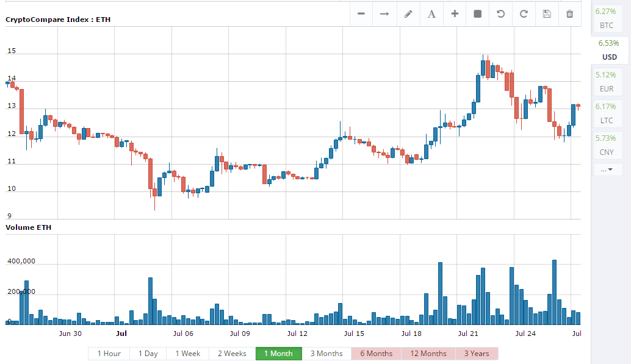The height and width of the screenshot is (364, 631).
Task: Select the pencil freehand drawing tool
Action: [x=408, y=13]
